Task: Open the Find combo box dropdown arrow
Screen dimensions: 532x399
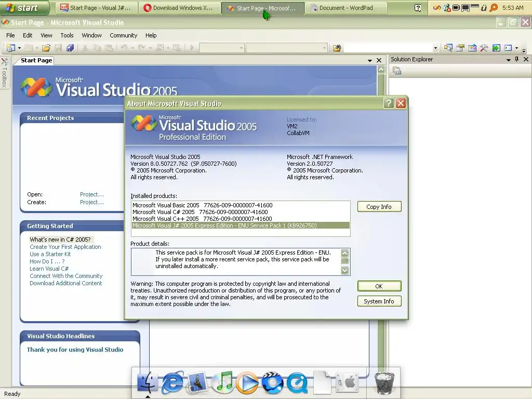Action: pyautogui.click(x=435, y=48)
